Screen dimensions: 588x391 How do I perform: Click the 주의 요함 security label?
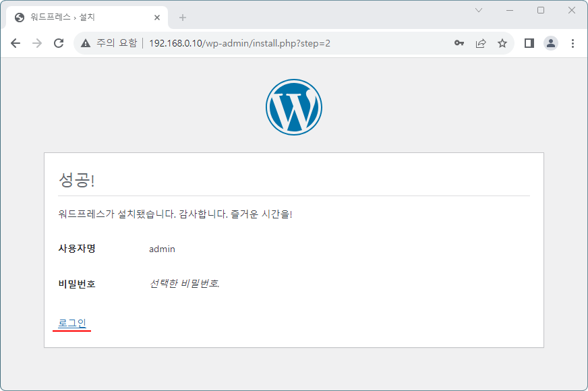pyautogui.click(x=117, y=43)
